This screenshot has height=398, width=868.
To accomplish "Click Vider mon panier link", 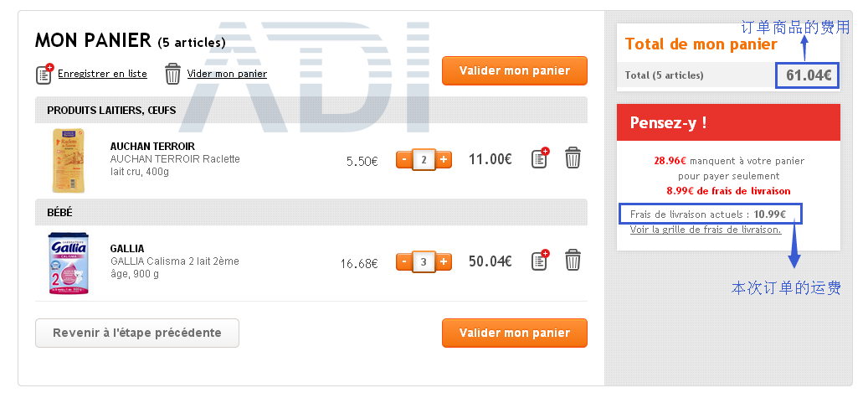I will (x=227, y=74).
